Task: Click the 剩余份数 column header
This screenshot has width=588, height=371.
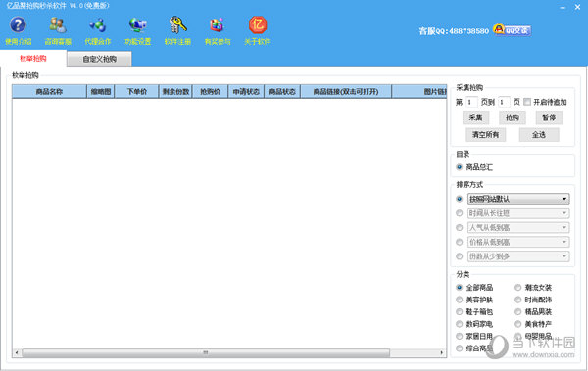Action: pos(175,91)
